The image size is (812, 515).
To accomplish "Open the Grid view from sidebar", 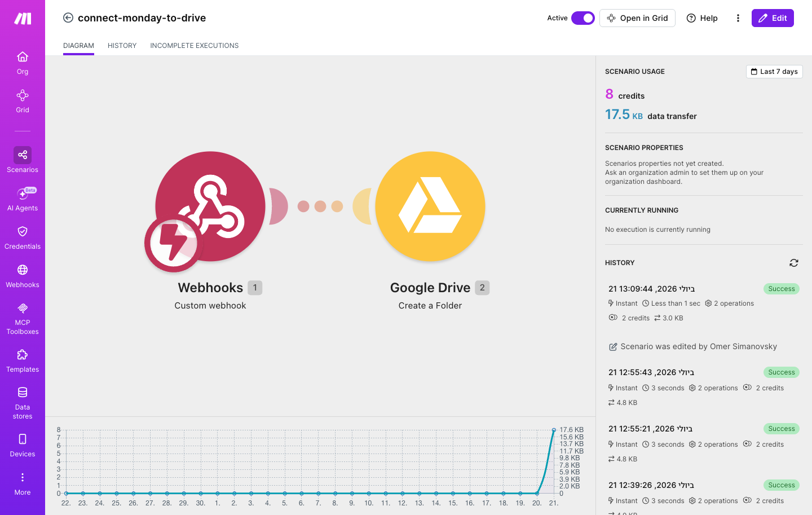I will coord(23,101).
